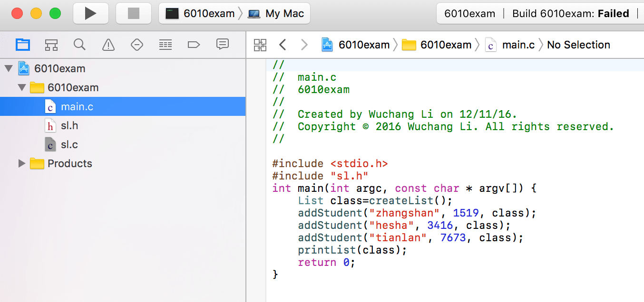Viewport: 644px width, 302px height.
Task: Collapse the 6010exam group folder
Action: [x=21, y=87]
